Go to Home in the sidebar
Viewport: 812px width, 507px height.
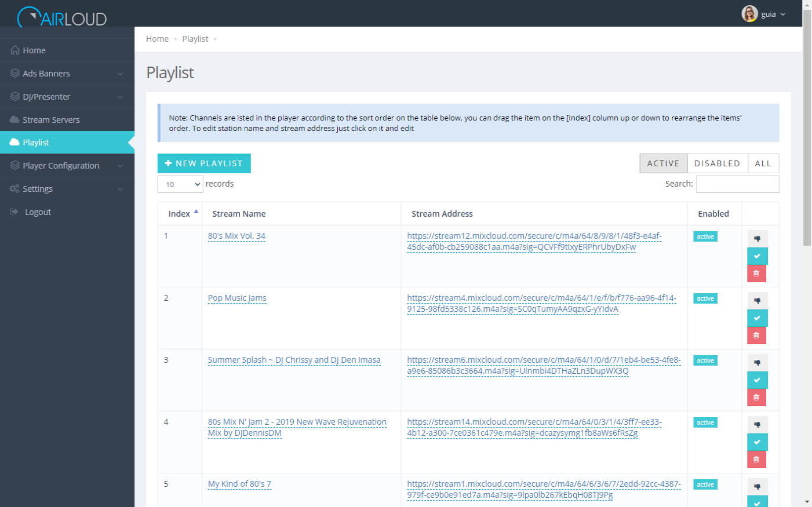pos(67,50)
